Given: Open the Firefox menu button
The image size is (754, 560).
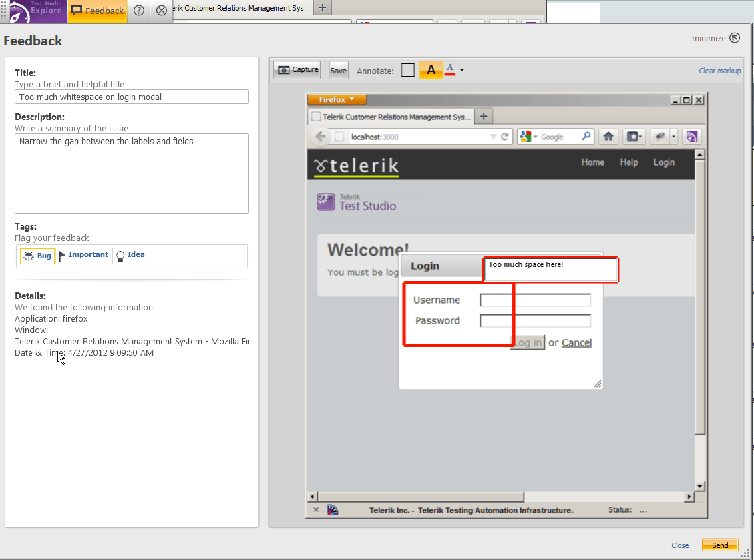Looking at the screenshot, I should tap(337, 99).
